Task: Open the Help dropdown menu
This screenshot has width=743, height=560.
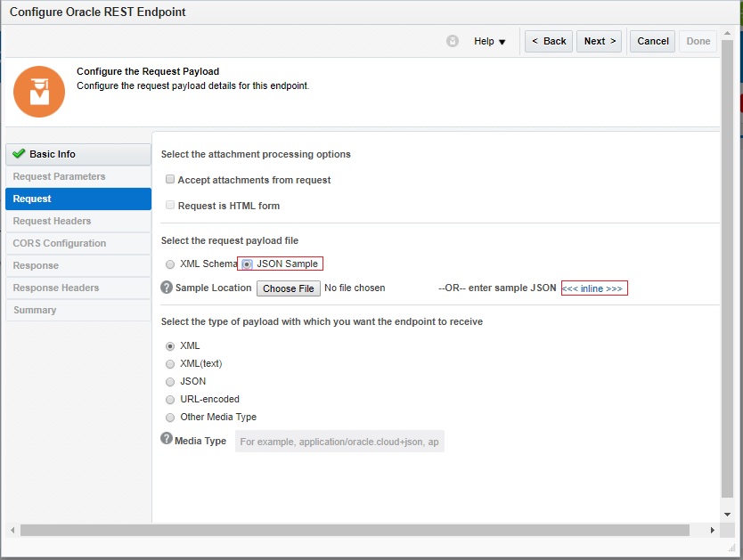Action: coord(489,41)
